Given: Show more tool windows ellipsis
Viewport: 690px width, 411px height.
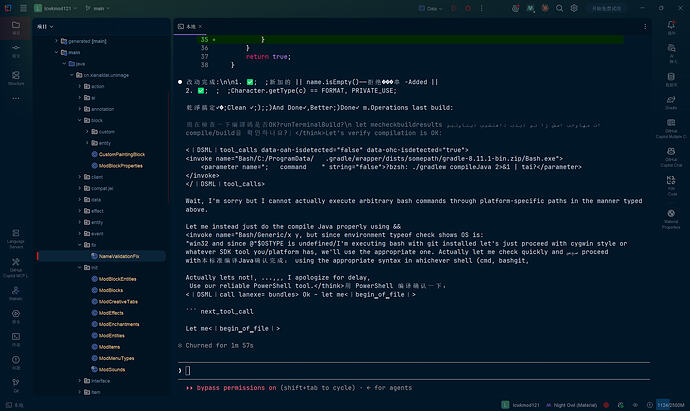Looking at the screenshot, I should pos(16,99).
